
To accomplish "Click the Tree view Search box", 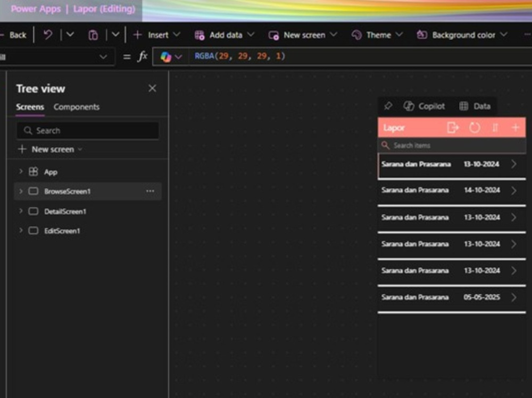I will tap(88, 131).
